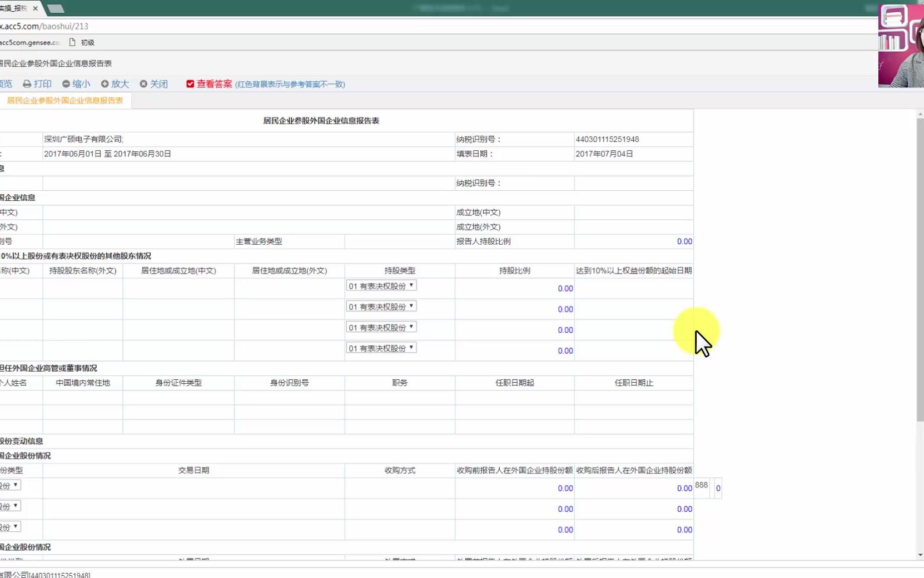Open the new browser tab next to 实操_报税
Image resolution: width=924 pixels, height=578 pixels.
click(x=57, y=9)
